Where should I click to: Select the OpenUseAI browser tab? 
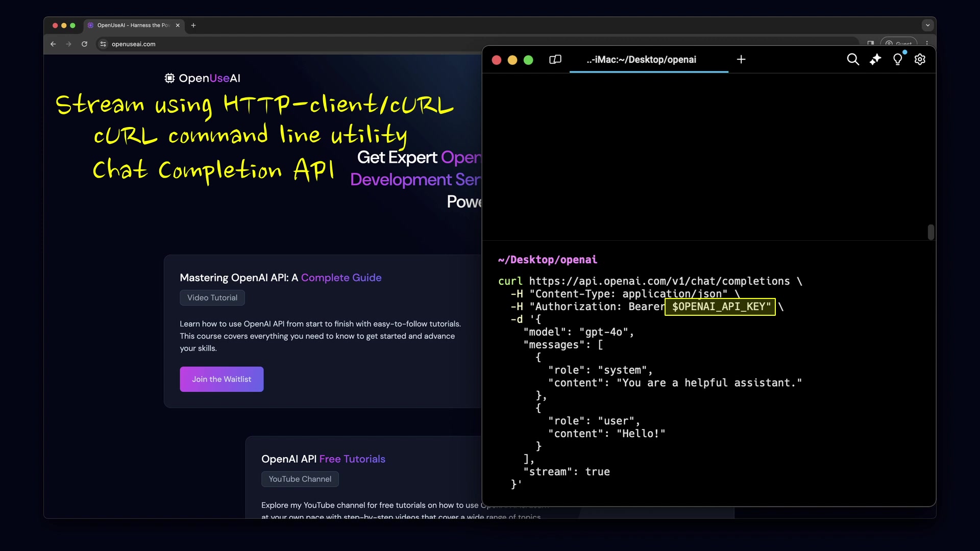(x=134, y=25)
